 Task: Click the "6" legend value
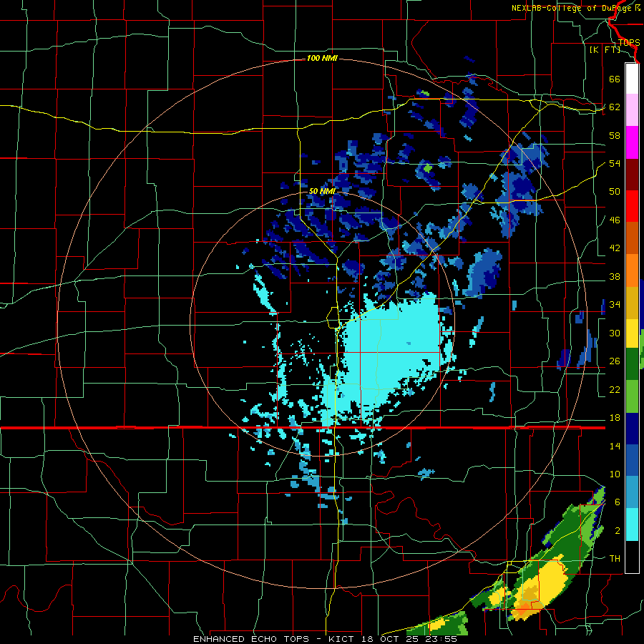[x=617, y=502]
